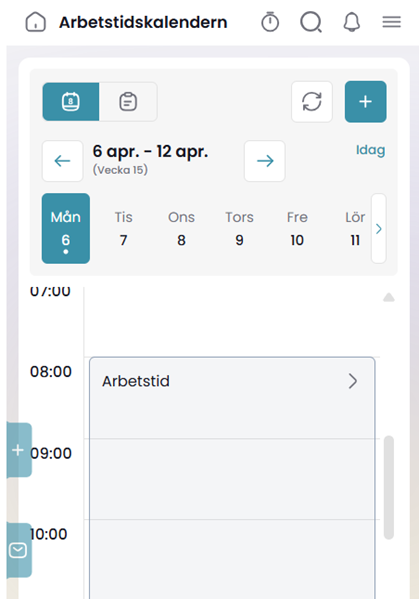
Task: Open the stopwatch timer icon
Action: point(270,22)
